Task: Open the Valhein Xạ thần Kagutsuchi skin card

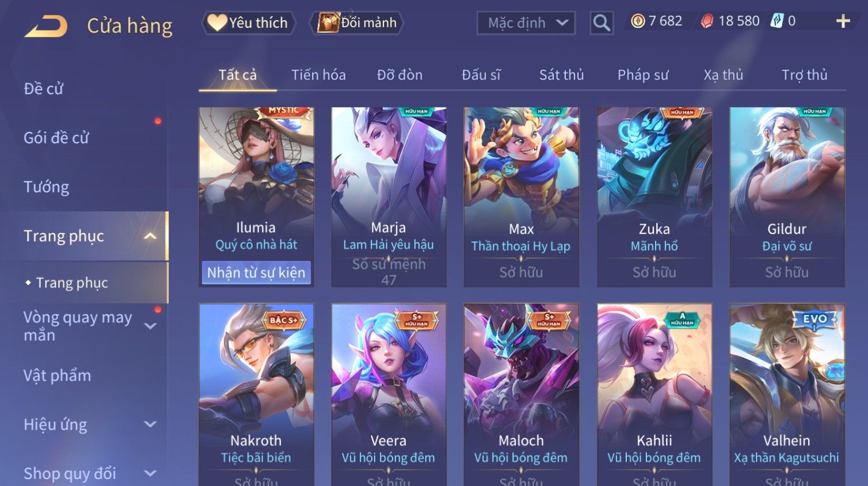Action: tap(787, 394)
